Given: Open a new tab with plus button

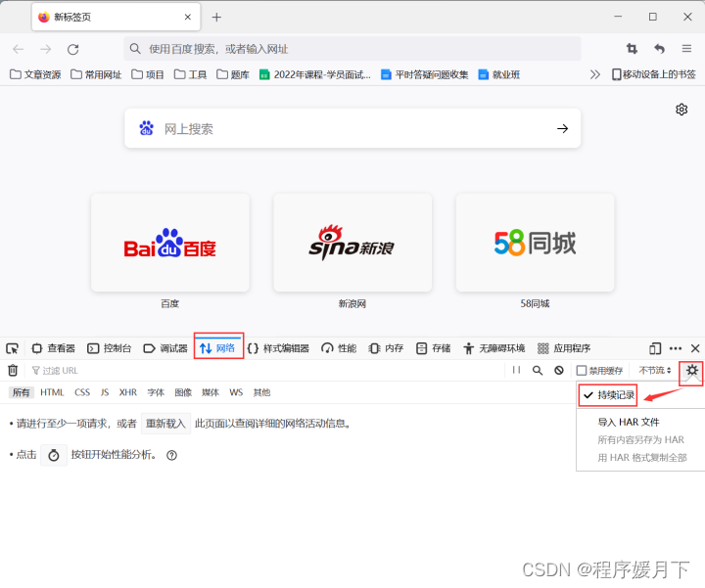Looking at the screenshot, I should click(216, 17).
